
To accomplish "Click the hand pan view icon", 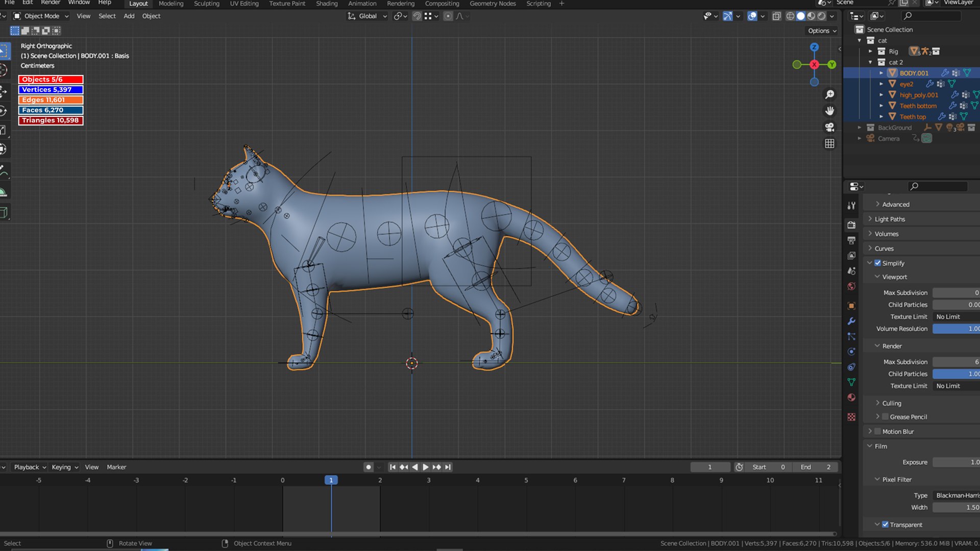I will (x=830, y=111).
